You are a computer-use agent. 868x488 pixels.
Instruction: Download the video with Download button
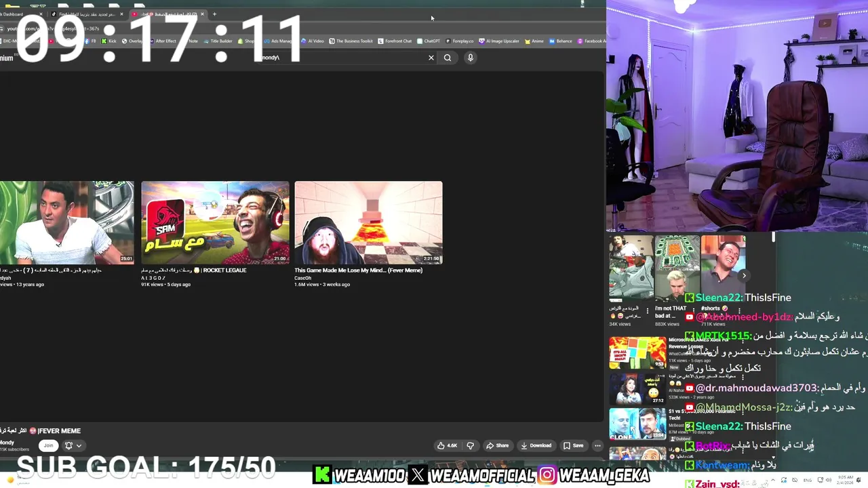(x=536, y=445)
